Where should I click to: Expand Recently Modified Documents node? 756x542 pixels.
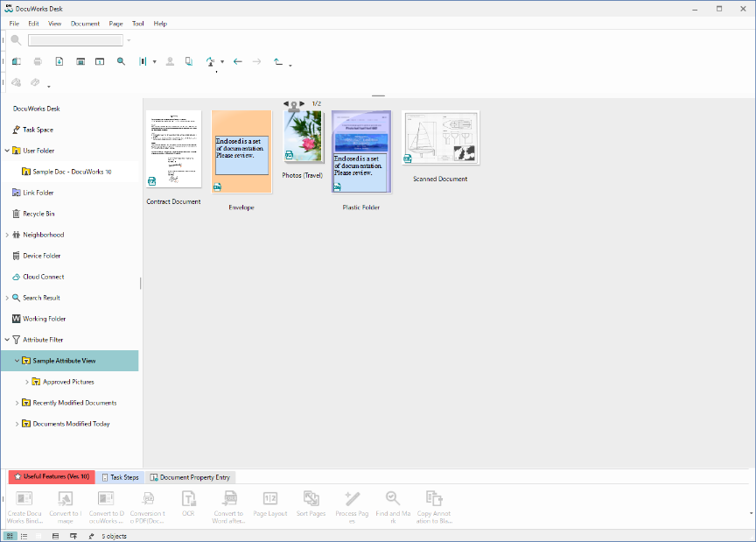tap(17, 403)
